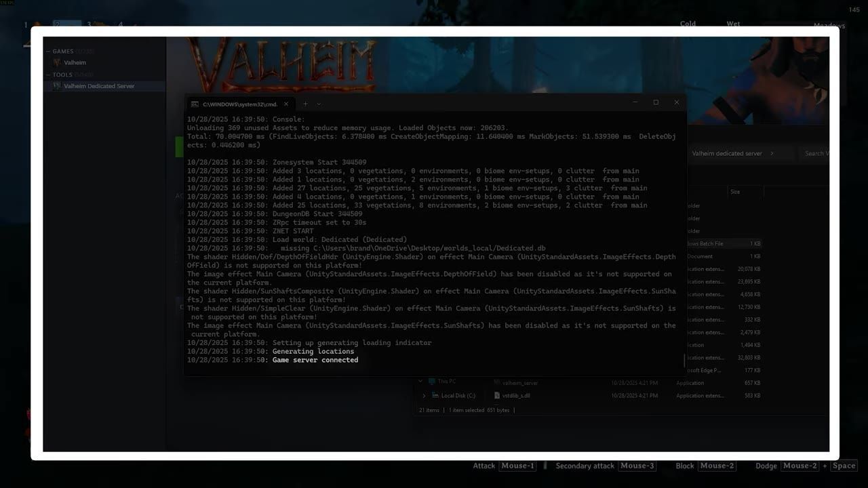Select the C:\WINDOWS\system32\cmd terminal tab
Image resolution: width=868 pixels, height=488 pixels.
coord(240,104)
